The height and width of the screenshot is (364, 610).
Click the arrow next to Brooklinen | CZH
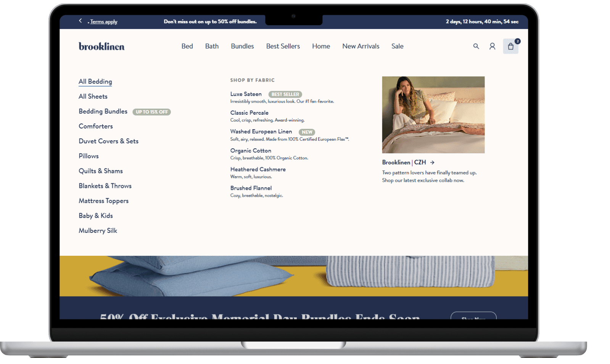click(432, 162)
